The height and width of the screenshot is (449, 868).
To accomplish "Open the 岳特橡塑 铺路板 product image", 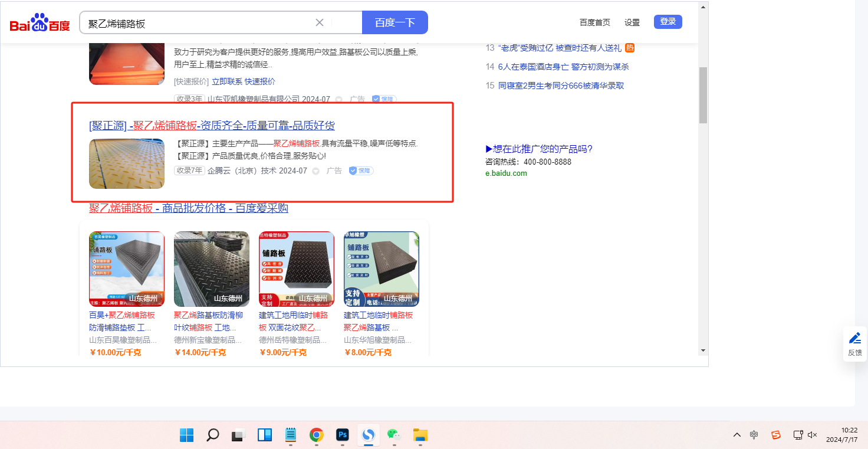I will click(297, 269).
